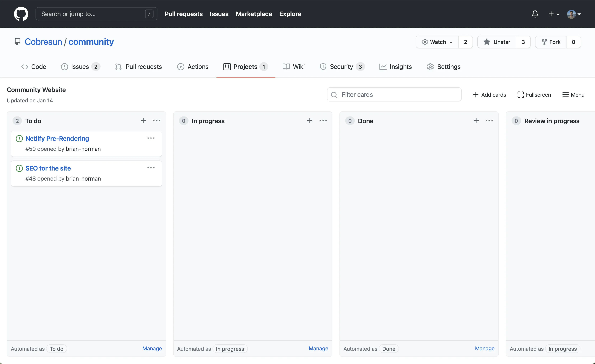
Task: Click the Filter cards search field
Action: 394,94
